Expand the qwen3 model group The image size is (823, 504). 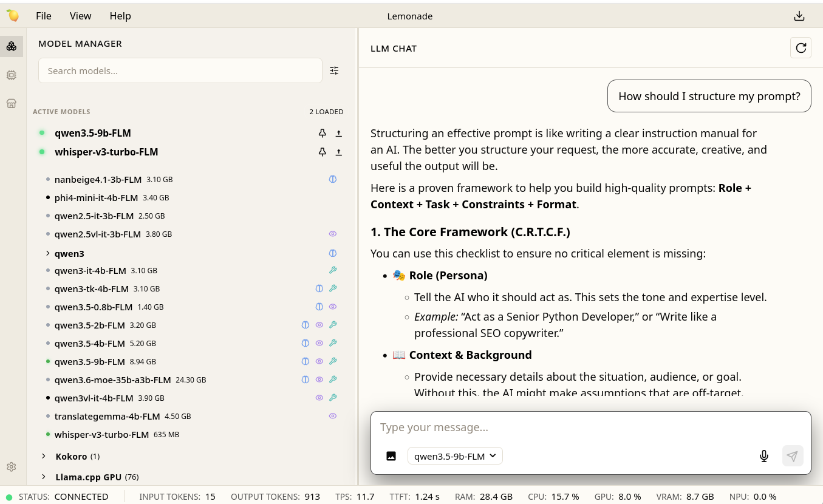(48, 253)
